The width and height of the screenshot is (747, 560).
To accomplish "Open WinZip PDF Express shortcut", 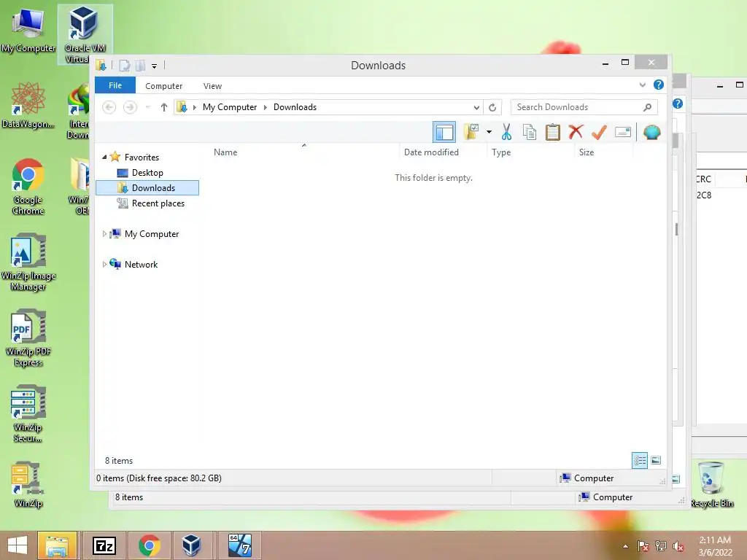I will click(x=28, y=338).
